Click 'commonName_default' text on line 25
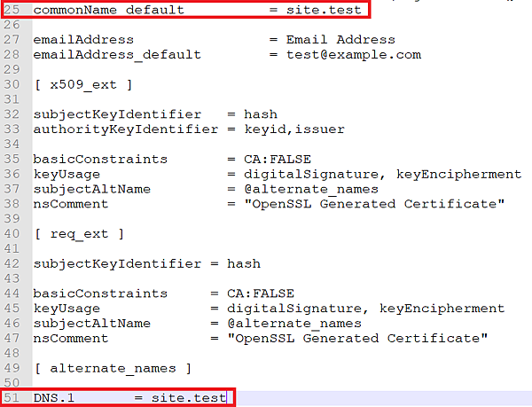 tap(108, 10)
